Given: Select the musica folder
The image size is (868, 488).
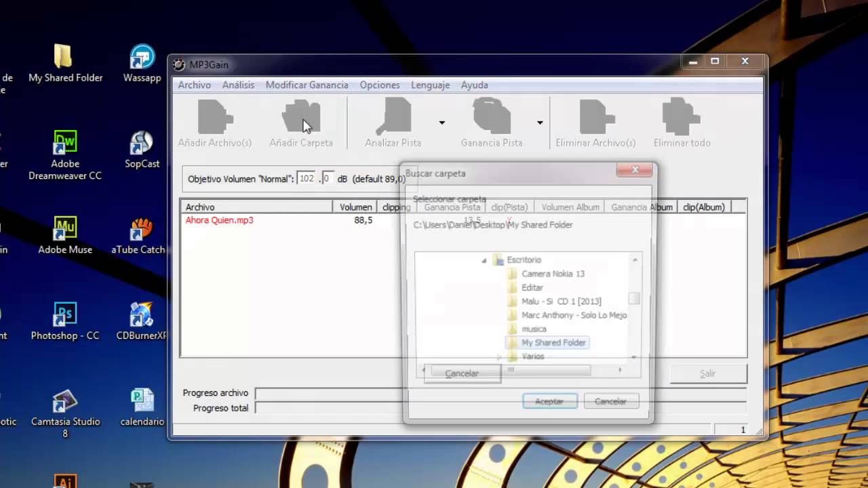Looking at the screenshot, I should (534, 329).
